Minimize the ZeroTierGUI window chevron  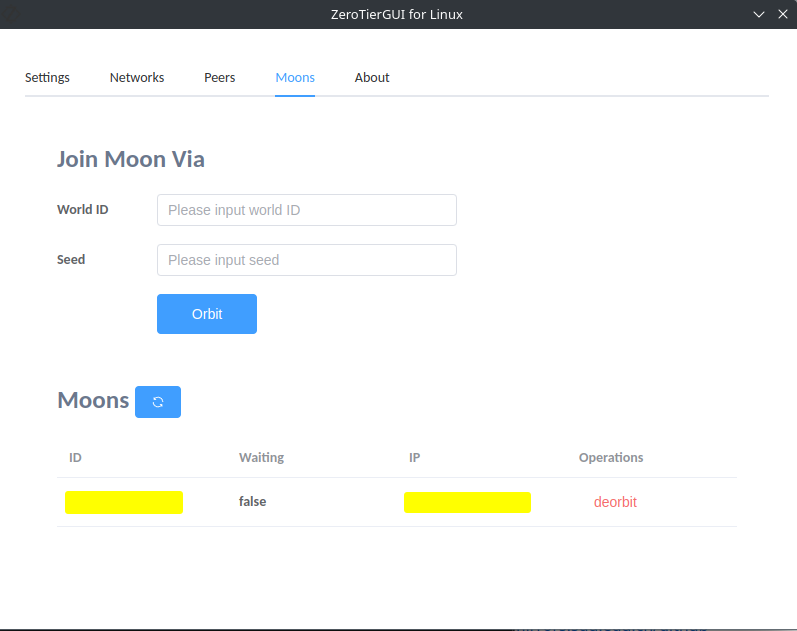tap(758, 14)
